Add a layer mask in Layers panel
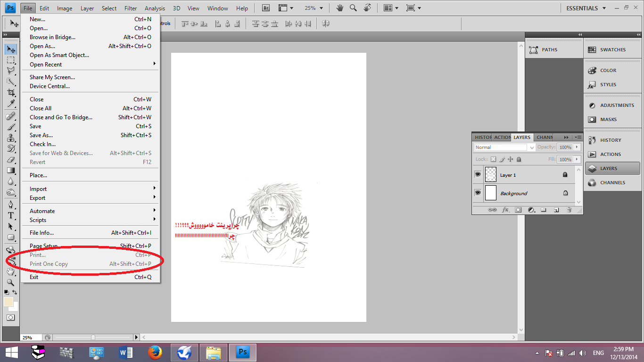 tap(518, 210)
